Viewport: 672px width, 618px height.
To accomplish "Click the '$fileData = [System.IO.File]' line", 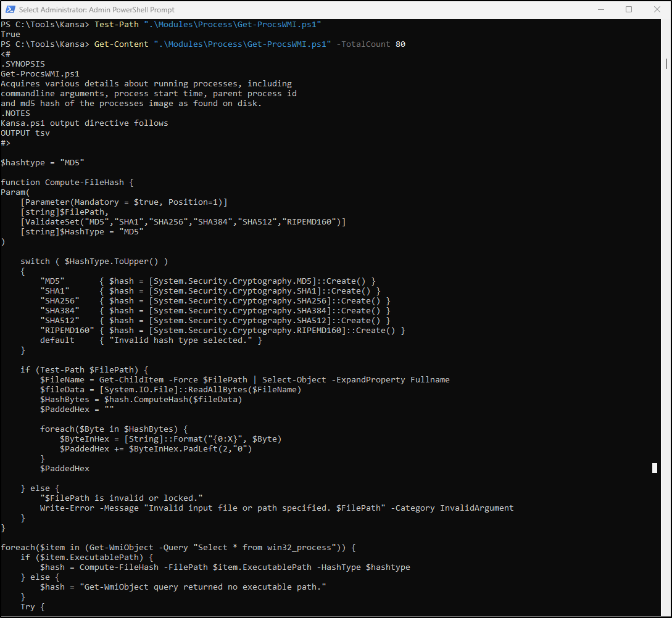I will click(170, 389).
